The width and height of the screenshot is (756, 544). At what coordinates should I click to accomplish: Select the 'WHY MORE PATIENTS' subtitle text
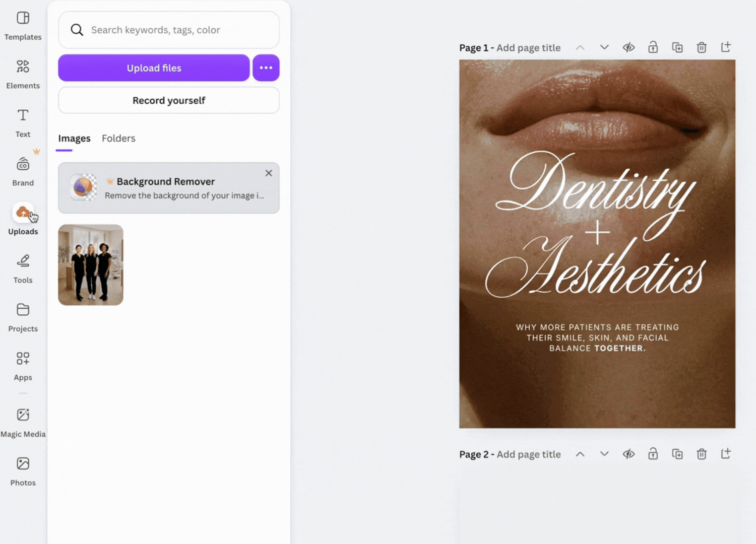click(x=597, y=338)
